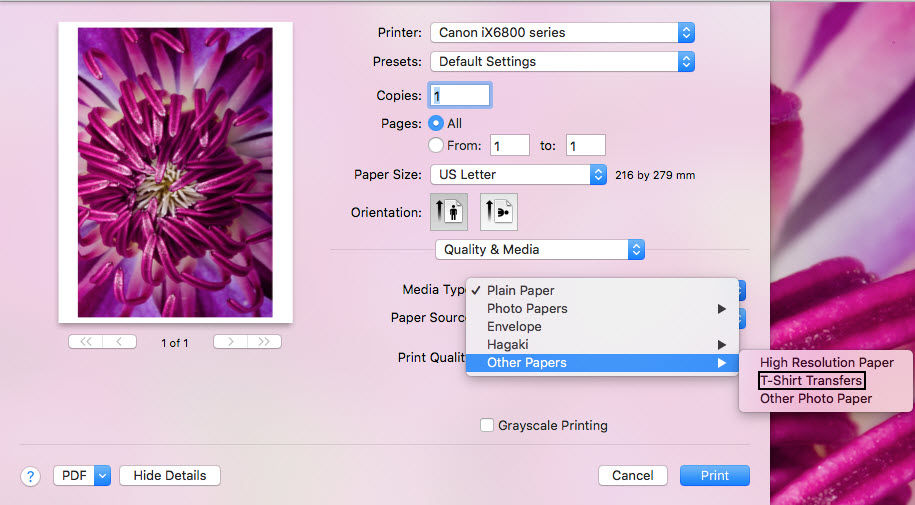The width and height of the screenshot is (915, 505).
Task: Enable Grayscale Printing checkbox
Action: click(487, 425)
